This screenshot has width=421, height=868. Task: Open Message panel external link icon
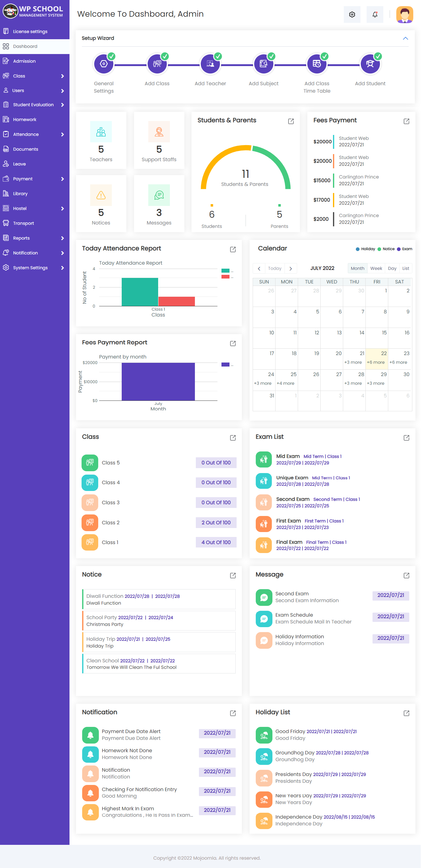click(x=406, y=576)
